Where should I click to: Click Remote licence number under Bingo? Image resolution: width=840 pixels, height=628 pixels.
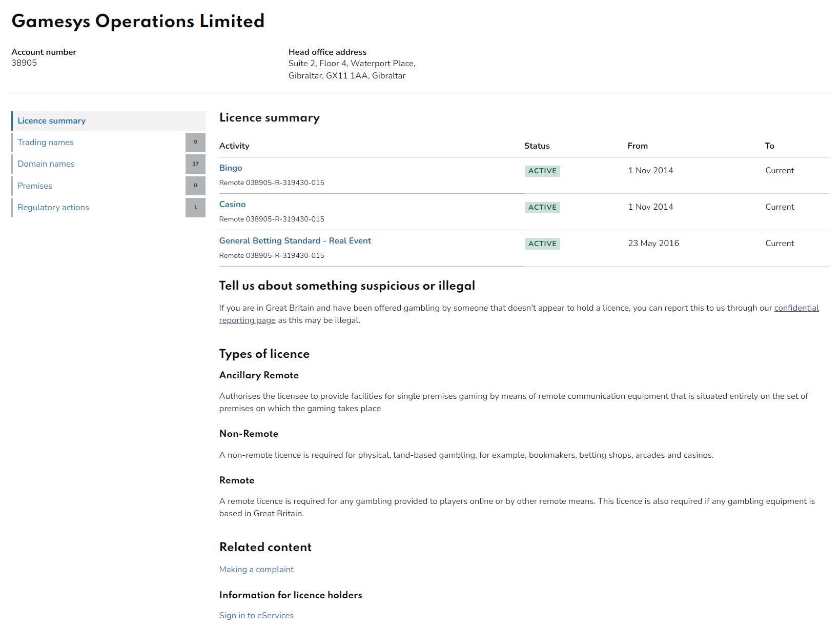click(x=272, y=183)
